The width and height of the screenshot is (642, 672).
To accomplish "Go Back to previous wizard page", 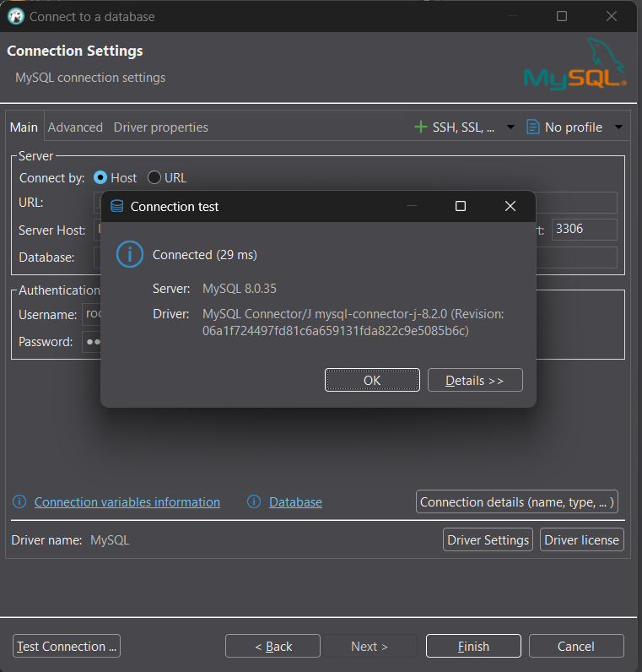I will coord(272,646).
